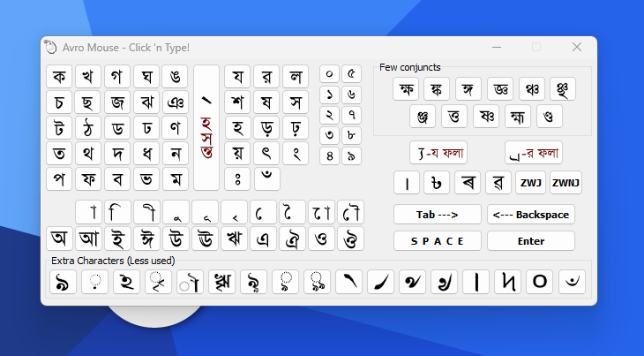The width and height of the screenshot is (644, 356).
Task: Click the ম letter key
Action: click(x=176, y=178)
